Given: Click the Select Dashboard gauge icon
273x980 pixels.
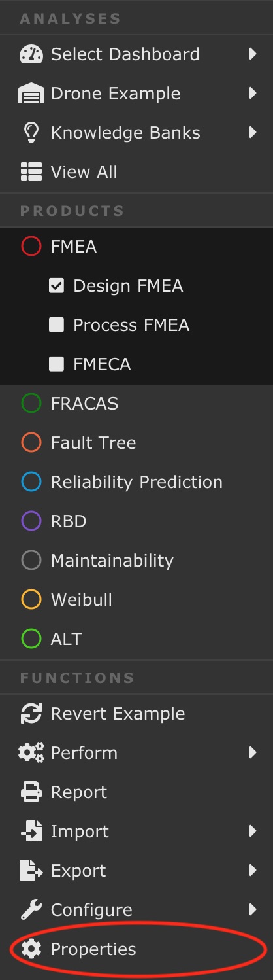Looking at the screenshot, I should [x=31, y=54].
